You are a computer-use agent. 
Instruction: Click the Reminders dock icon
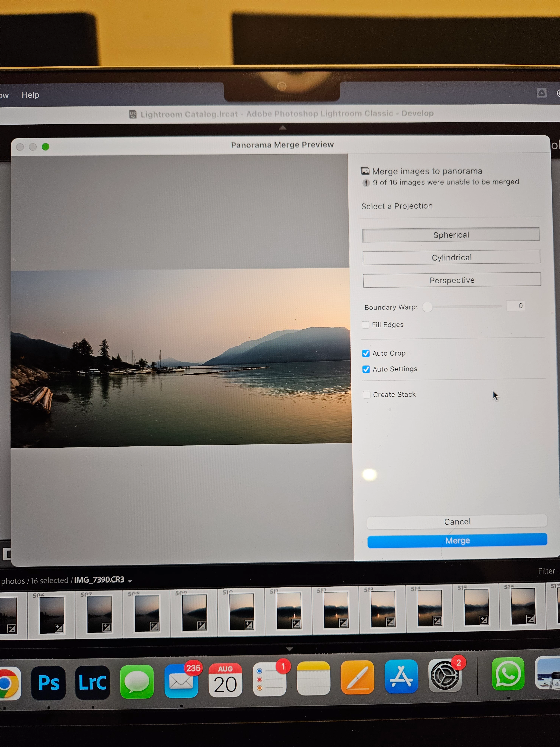(x=269, y=679)
